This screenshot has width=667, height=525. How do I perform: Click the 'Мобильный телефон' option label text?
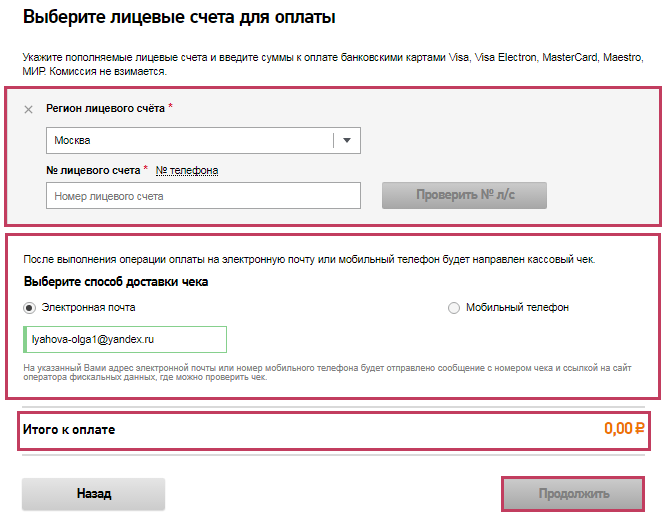pos(517,308)
